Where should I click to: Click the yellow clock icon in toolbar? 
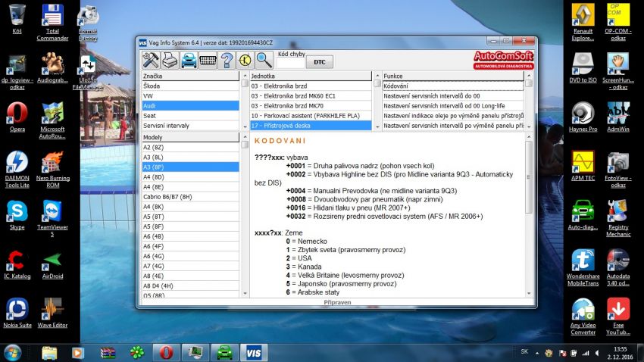tap(245, 61)
